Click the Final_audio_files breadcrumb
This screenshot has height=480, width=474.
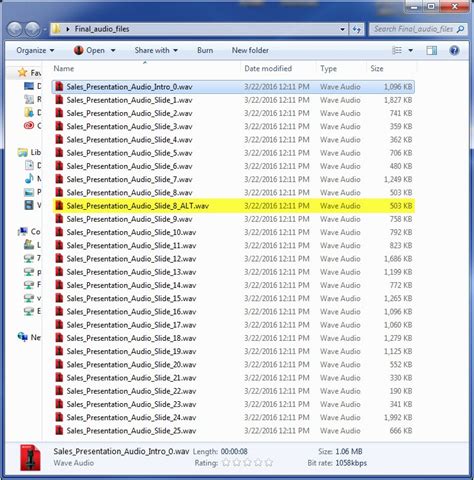(102, 29)
